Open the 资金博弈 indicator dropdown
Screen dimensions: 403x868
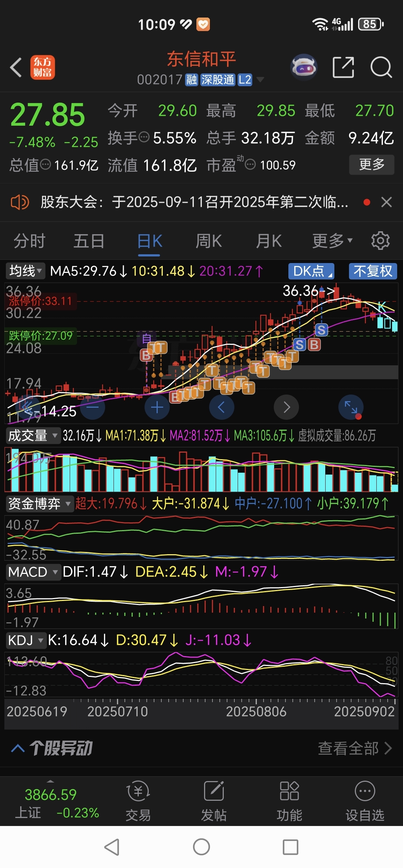39,504
